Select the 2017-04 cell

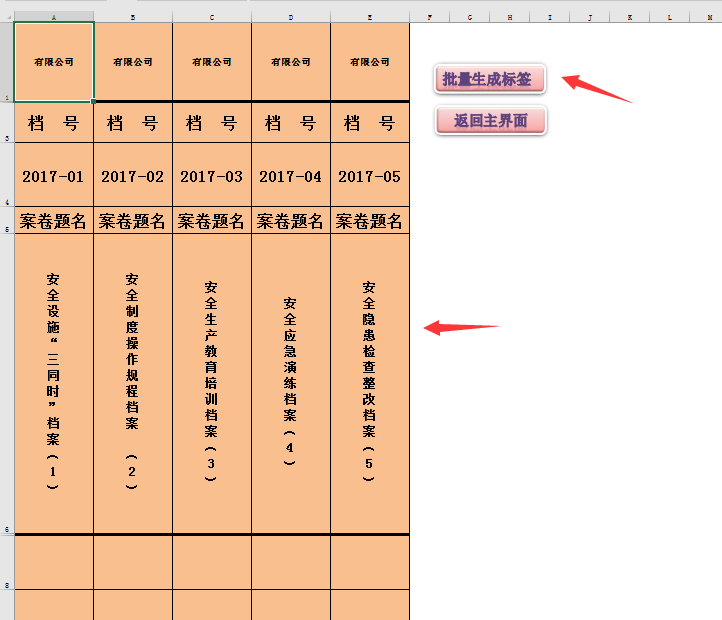[291, 175]
